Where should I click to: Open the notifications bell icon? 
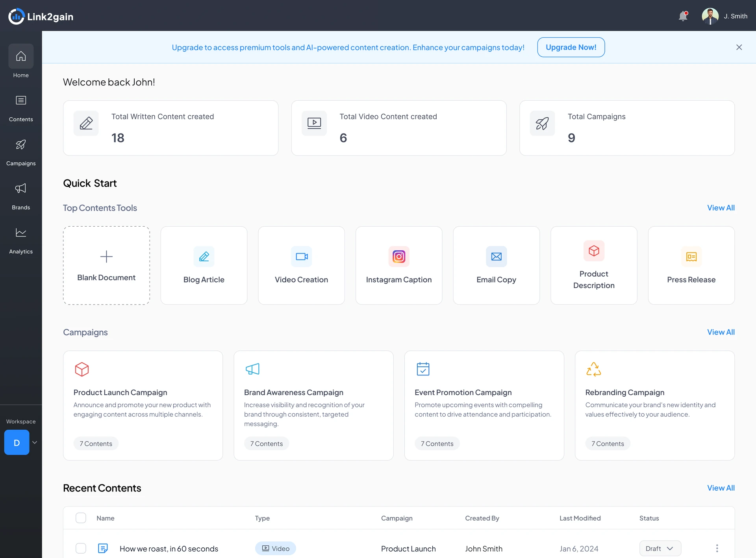(x=683, y=16)
